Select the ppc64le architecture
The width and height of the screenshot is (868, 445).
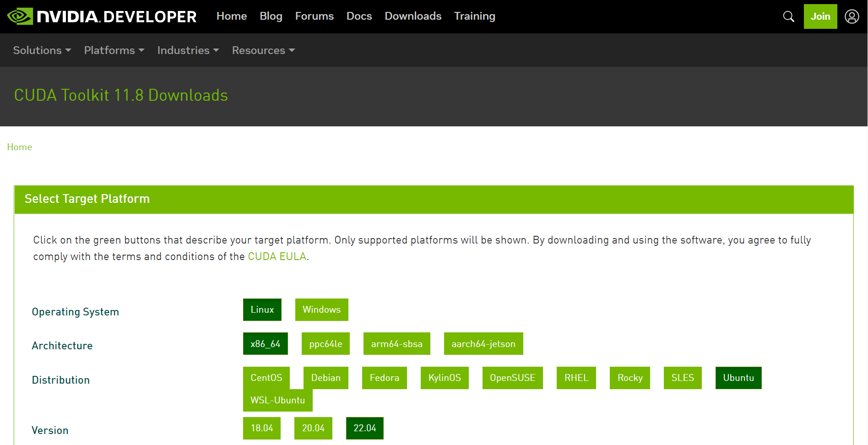click(325, 343)
